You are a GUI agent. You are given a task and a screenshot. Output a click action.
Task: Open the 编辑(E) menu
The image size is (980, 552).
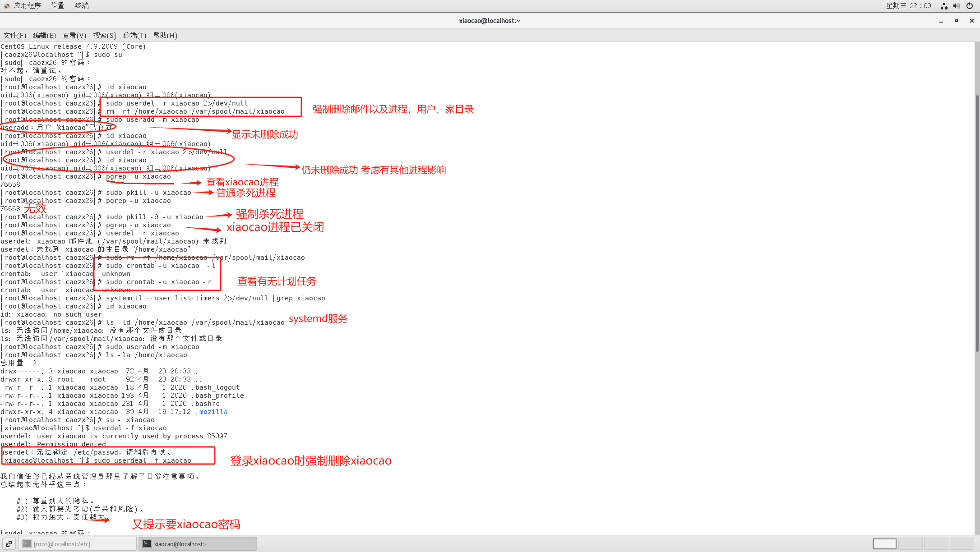tap(44, 35)
